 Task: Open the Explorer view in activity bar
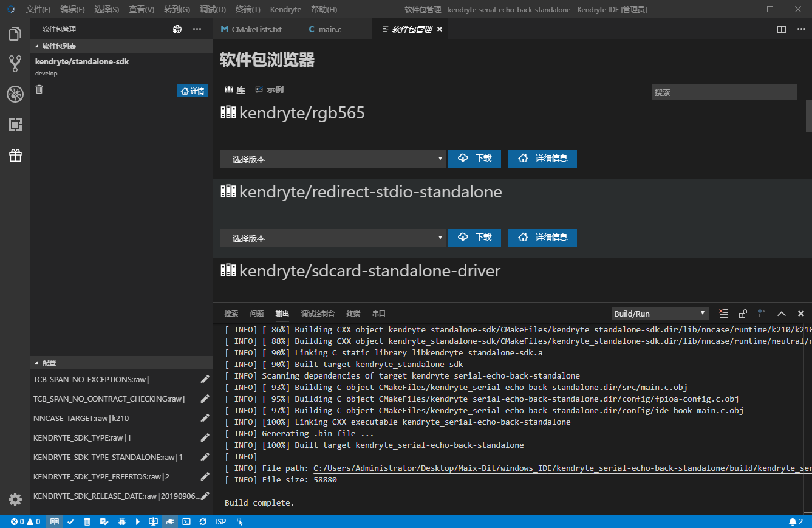point(15,34)
